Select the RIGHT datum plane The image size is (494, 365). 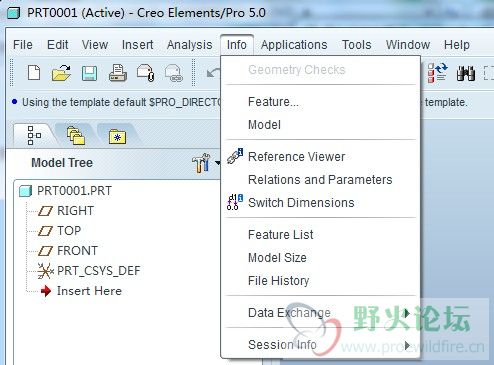click(x=75, y=211)
